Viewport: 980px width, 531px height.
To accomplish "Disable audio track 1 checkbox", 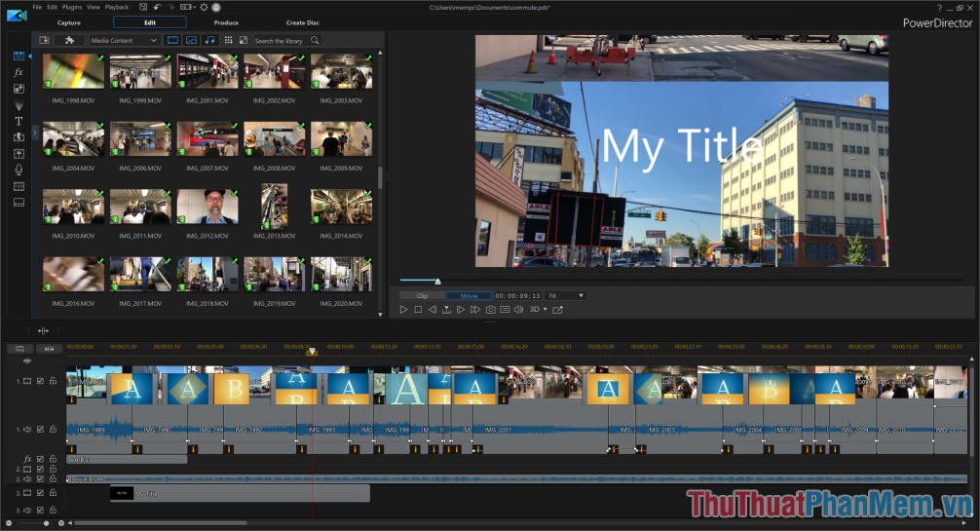I will [x=41, y=430].
